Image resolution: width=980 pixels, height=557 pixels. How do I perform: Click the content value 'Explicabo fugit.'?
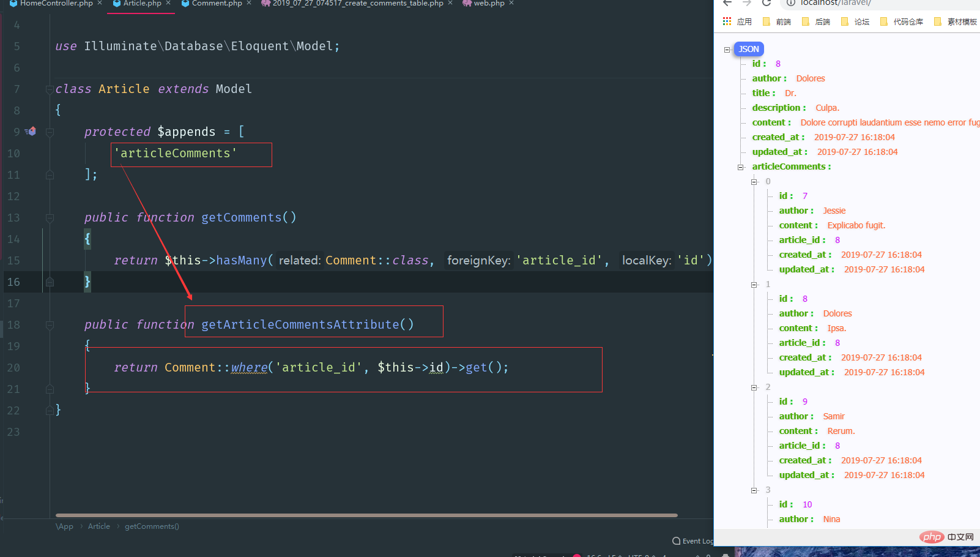[x=856, y=225]
